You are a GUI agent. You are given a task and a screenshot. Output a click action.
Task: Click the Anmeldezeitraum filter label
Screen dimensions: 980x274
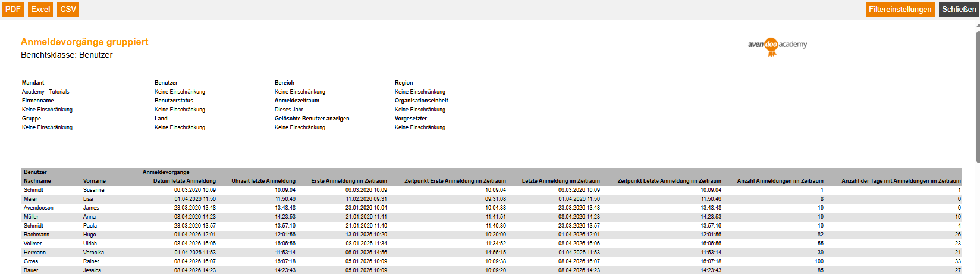coord(297,101)
